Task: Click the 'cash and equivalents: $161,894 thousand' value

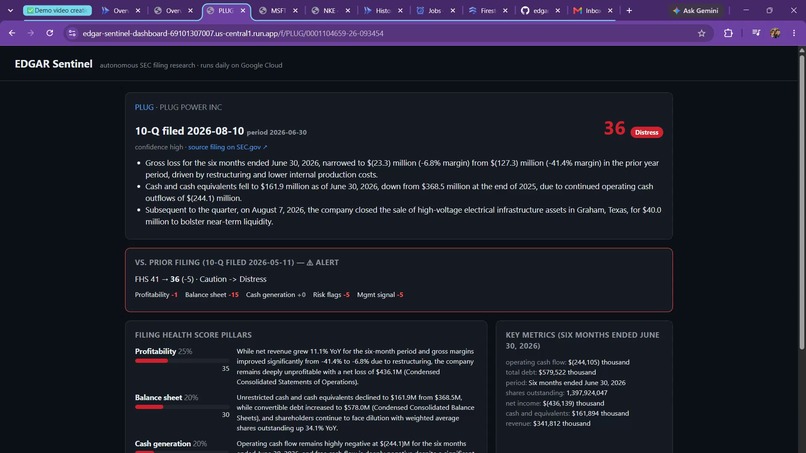Action: (x=567, y=413)
